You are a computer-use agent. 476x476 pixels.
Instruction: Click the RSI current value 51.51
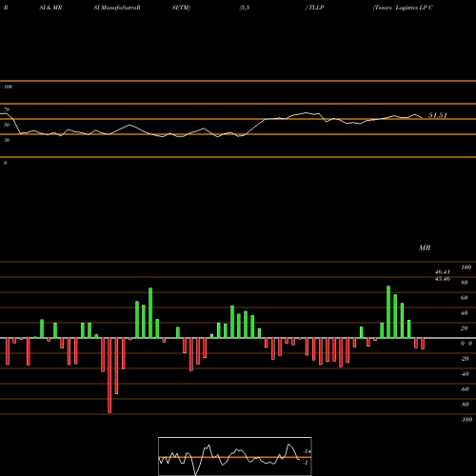point(438,115)
